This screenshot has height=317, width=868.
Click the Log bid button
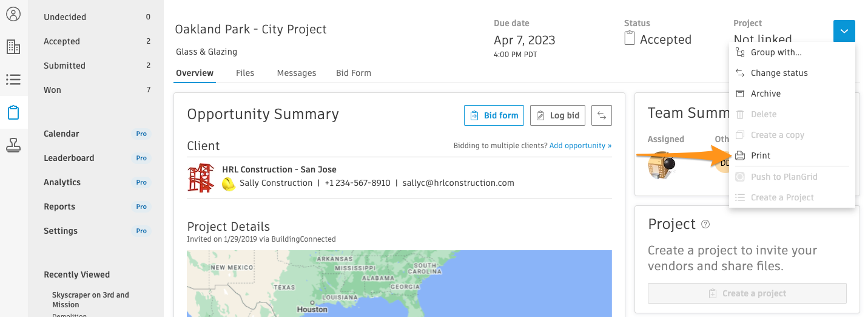click(557, 115)
